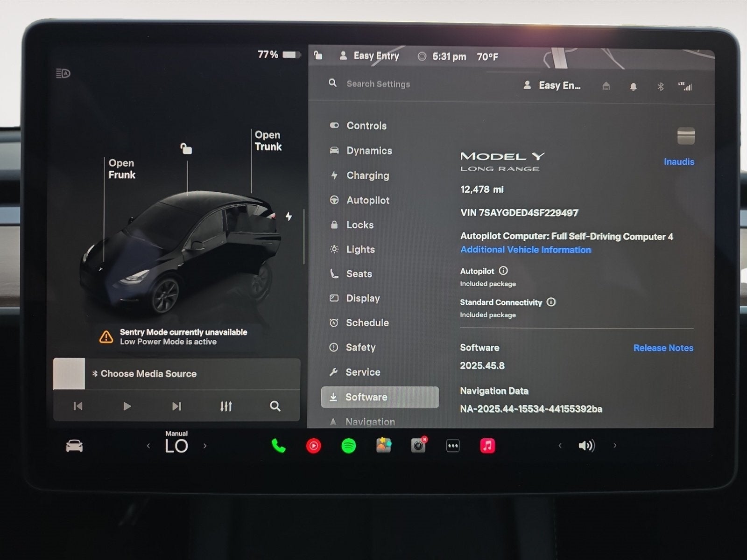This screenshot has width=747, height=560.
Task: Open Additional Vehicle Information
Action: pyautogui.click(x=525, y=250)
